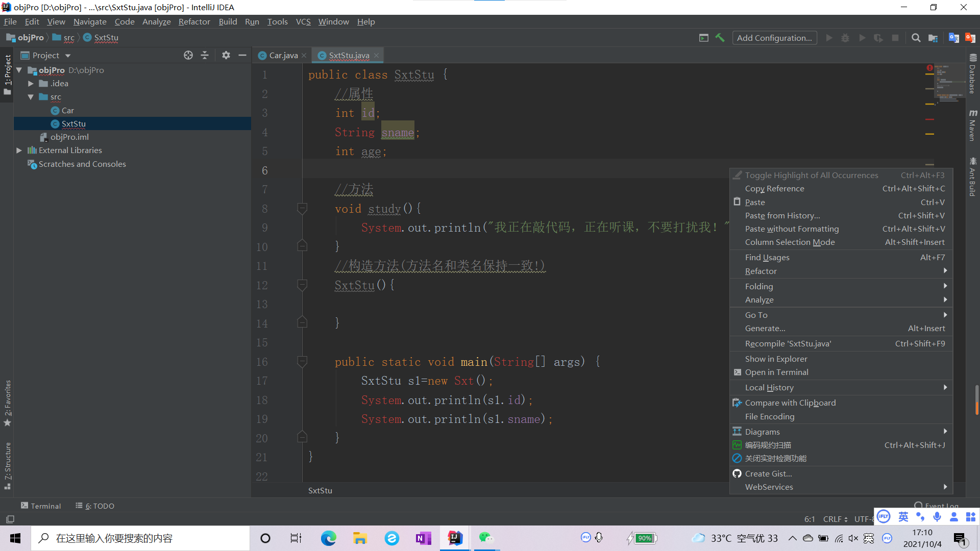Viewport: 980px width, 551px height.
Task: Open the Refactor submenu in context menu
Action: 841,271
